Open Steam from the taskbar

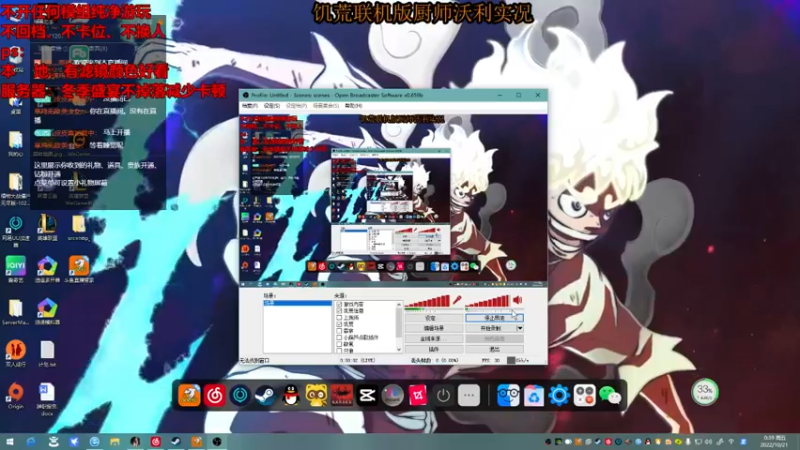(176, 442)
